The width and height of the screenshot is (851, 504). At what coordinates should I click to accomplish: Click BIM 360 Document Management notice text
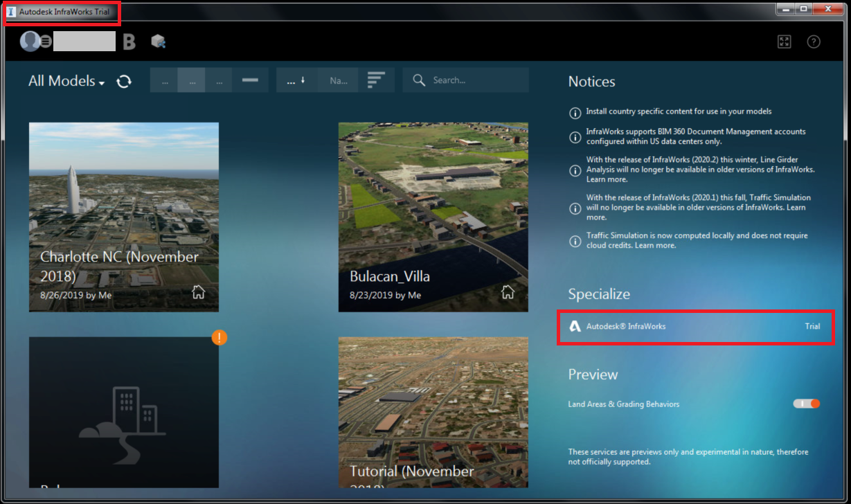click(x=696, y=136)
